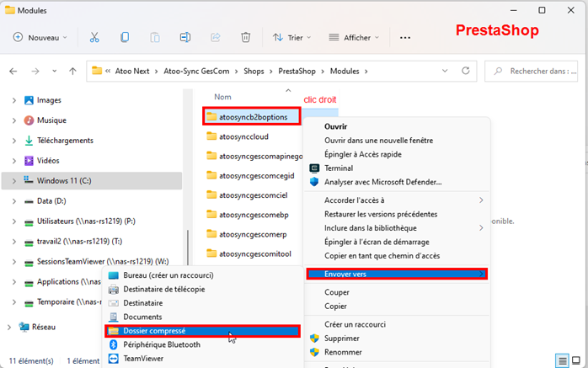Click Atoo-Sync GesCom breadcrumb
This screenshot has height=368, width=588.
pyautogui.click(x=196, y=72)
